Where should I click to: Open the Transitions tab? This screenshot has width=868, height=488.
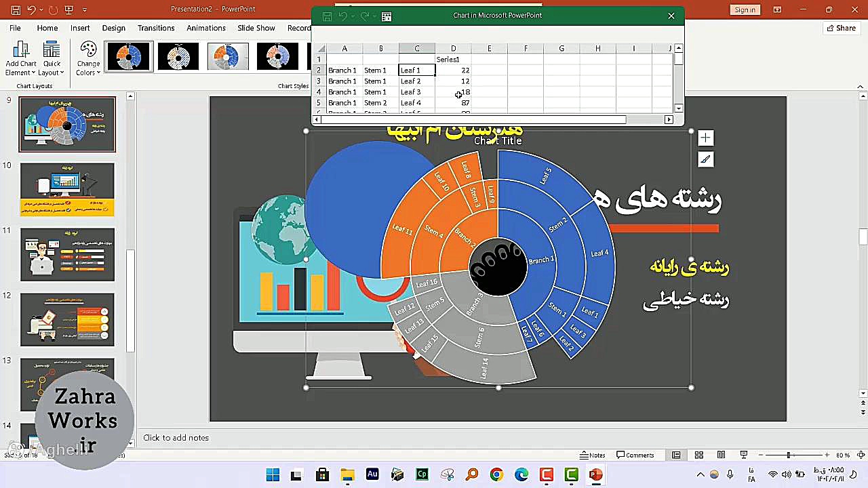click(156, 28)
